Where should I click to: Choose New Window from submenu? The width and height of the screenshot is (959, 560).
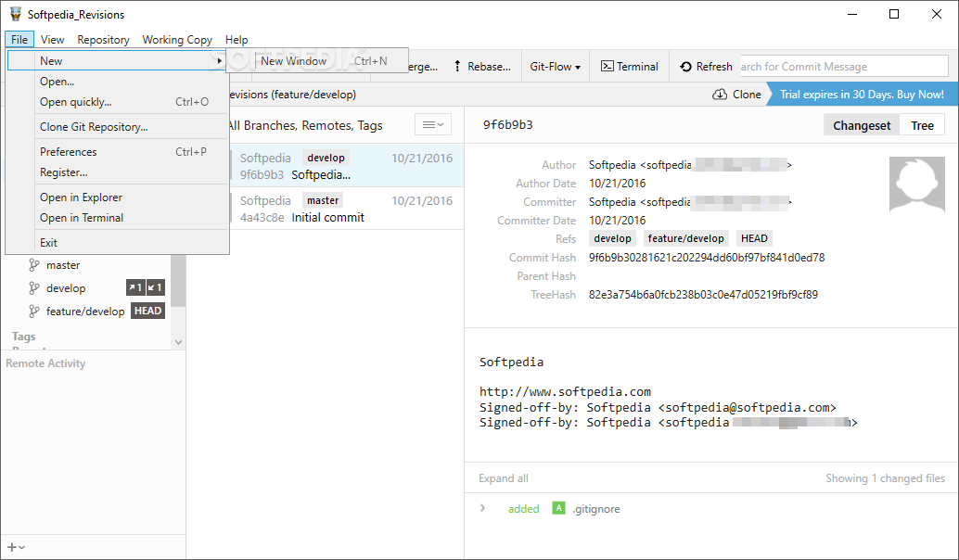(x=316, y=61)
